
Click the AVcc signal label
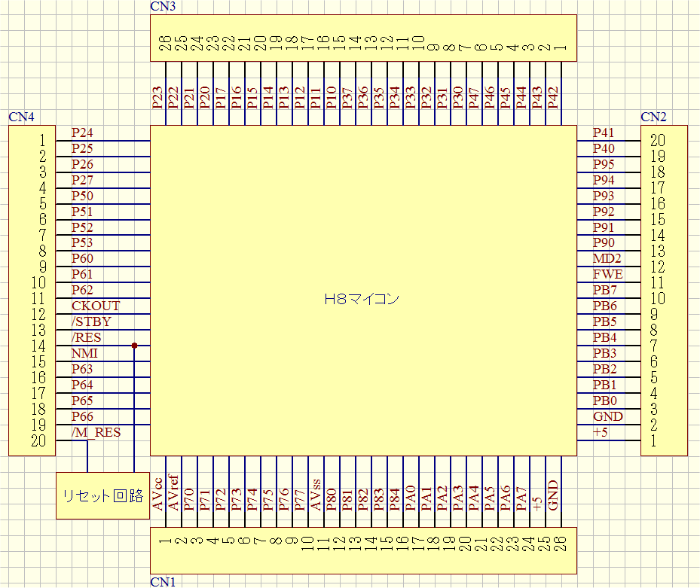(157, 495)
